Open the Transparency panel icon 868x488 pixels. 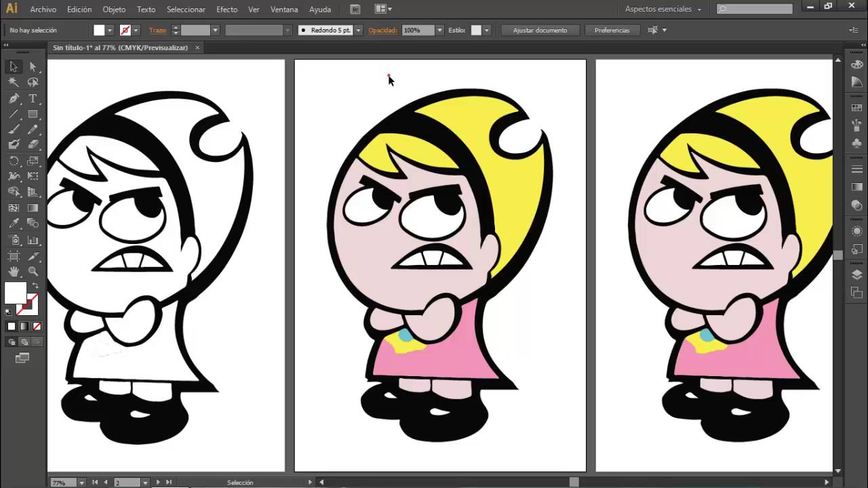coord(857,205)
